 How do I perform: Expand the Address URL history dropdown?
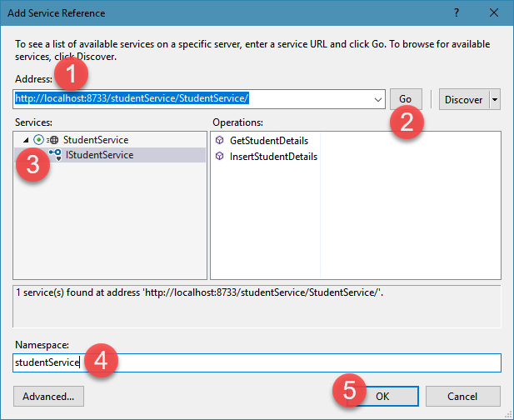click(377, 99)
